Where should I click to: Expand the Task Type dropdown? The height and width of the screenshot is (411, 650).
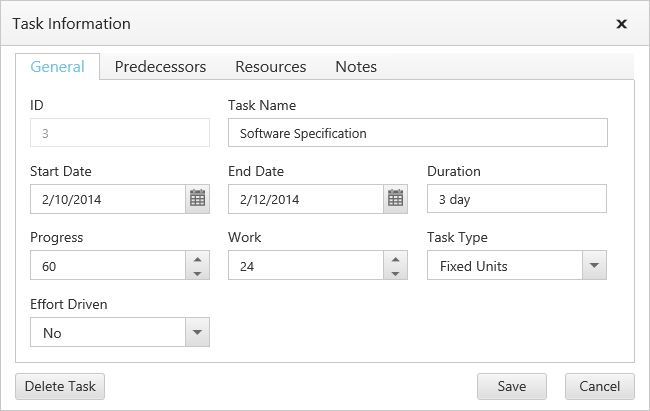(x=594, y=266)
